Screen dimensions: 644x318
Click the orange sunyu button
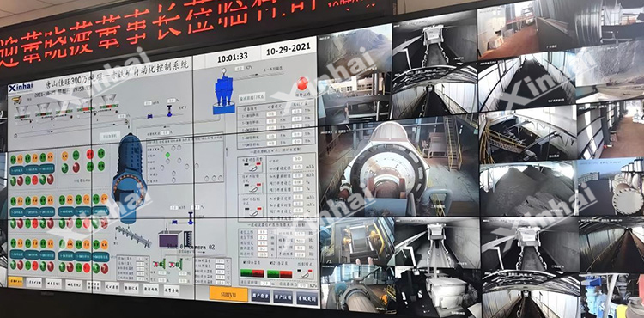(228, 294)
